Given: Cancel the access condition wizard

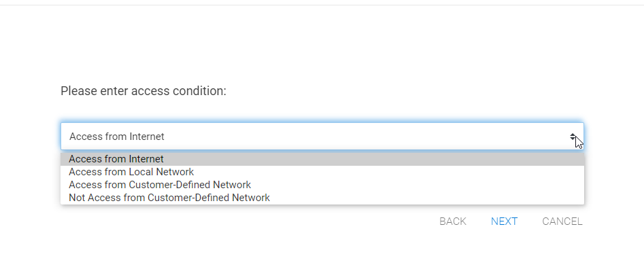Looking at the screenshot, I should [562, 221].
